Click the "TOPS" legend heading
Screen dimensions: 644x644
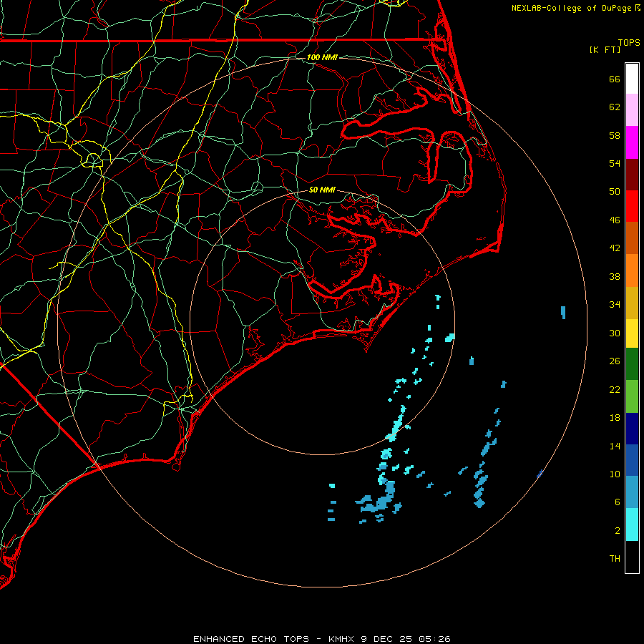coord(629,43)
